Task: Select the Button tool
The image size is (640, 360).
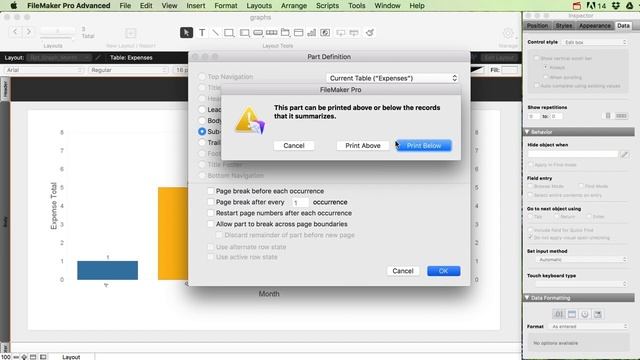Action: click(258, 33)
